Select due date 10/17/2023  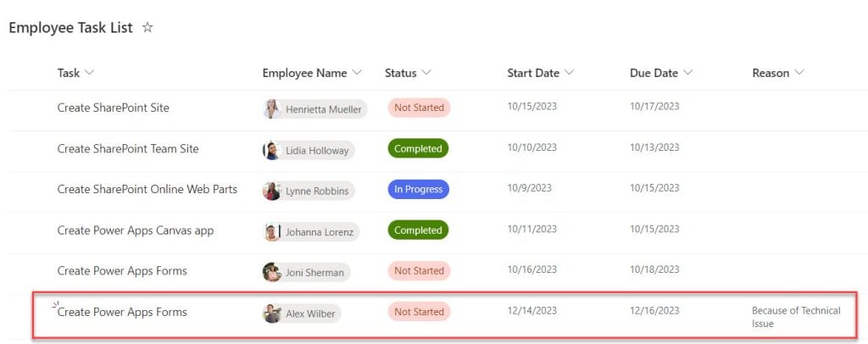654,106
